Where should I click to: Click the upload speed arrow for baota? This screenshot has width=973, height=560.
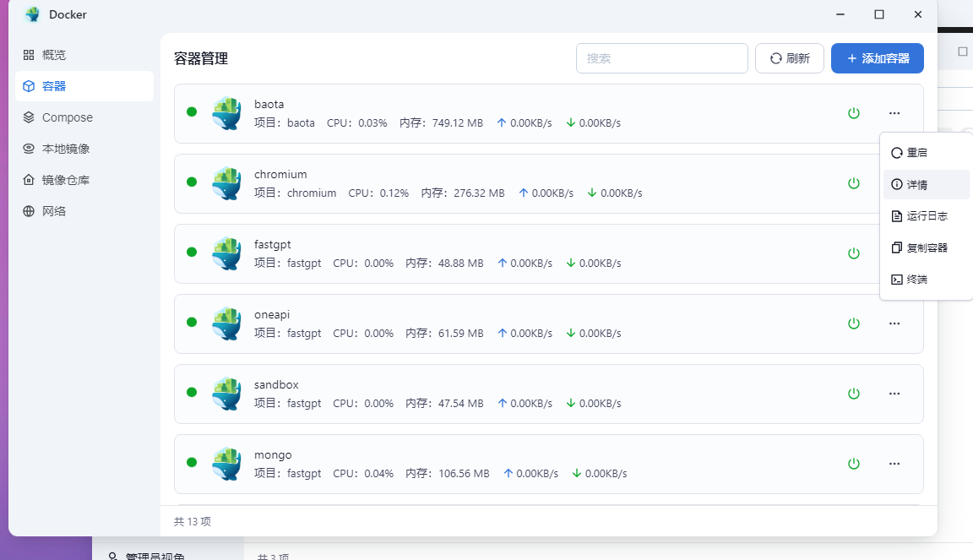(x=502, y=123)
